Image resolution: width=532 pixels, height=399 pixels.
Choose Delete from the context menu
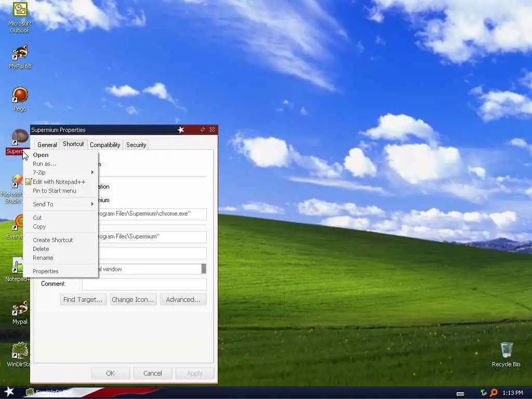(60, 249)
